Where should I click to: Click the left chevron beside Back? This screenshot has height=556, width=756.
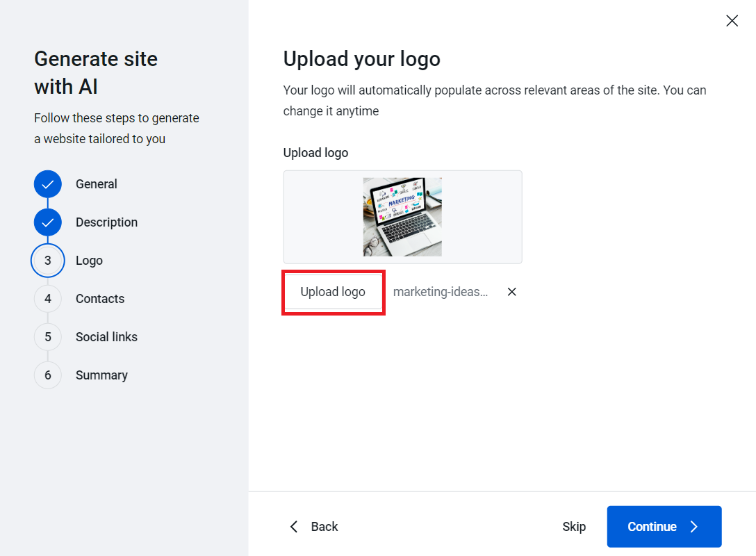[x=294, y=527]
